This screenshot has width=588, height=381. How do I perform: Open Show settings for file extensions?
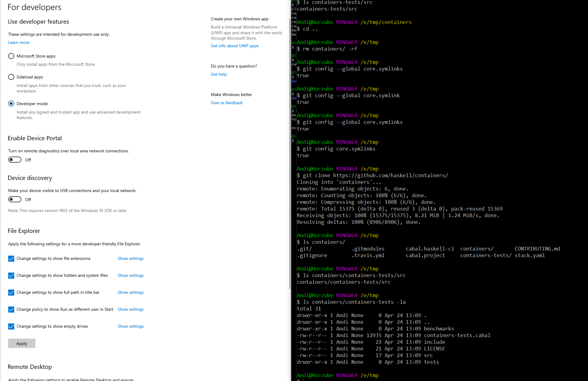[x=130, y=258]
